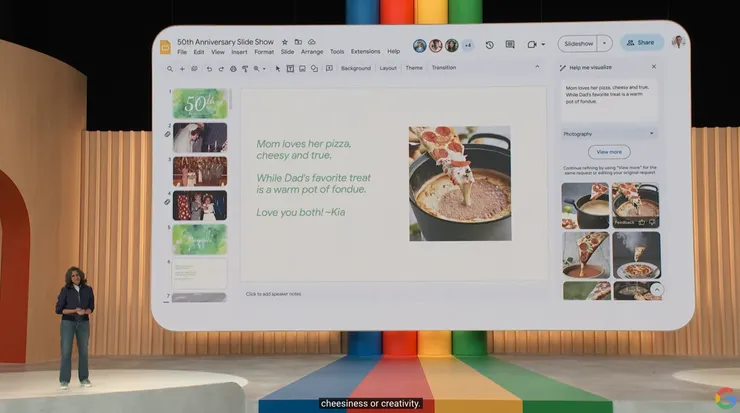The width and height of the screenshot is (740, 413).
Task: Open Layout options
Action: [x=388, y=68]
